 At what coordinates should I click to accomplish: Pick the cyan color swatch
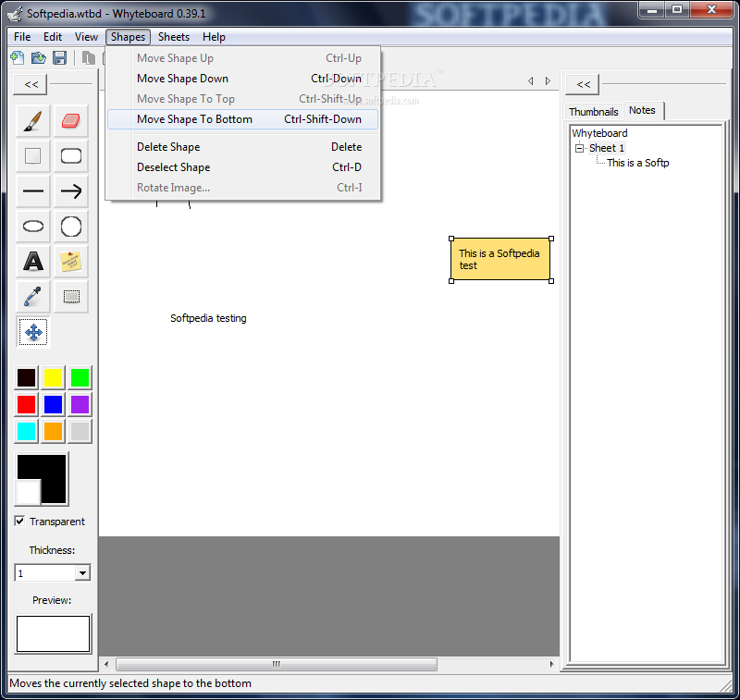27,431
